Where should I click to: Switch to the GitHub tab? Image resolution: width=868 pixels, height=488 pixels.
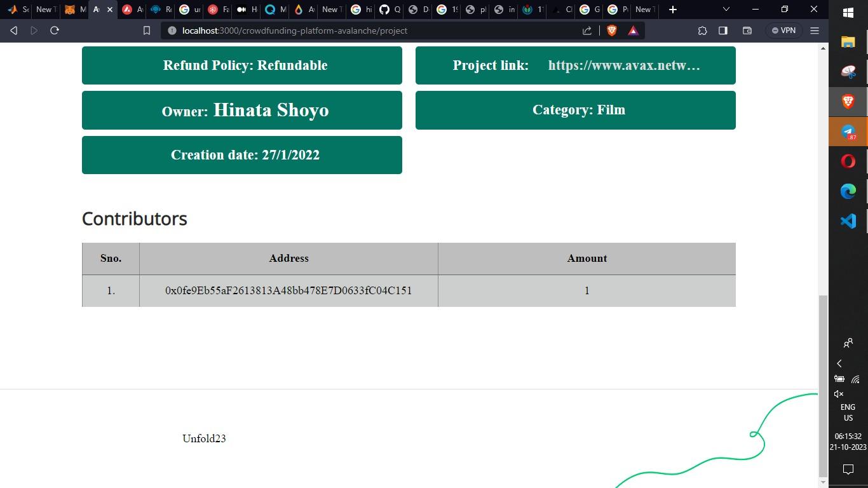click(x=389, y=10)
